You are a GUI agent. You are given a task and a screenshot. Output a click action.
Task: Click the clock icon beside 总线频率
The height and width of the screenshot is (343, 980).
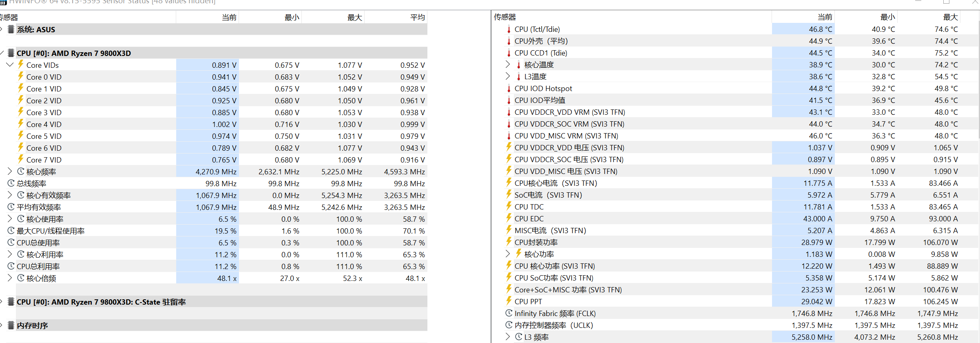pos(11,183)
